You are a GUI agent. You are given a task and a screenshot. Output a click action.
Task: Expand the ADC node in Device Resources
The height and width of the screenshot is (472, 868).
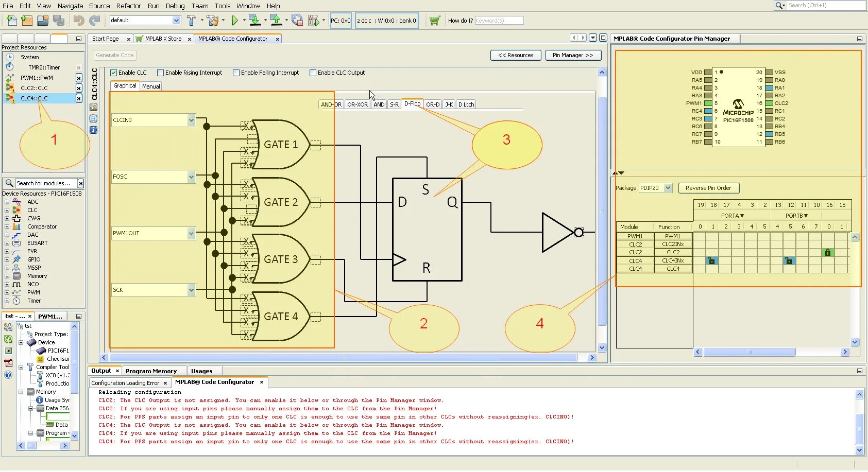point(7,202)
